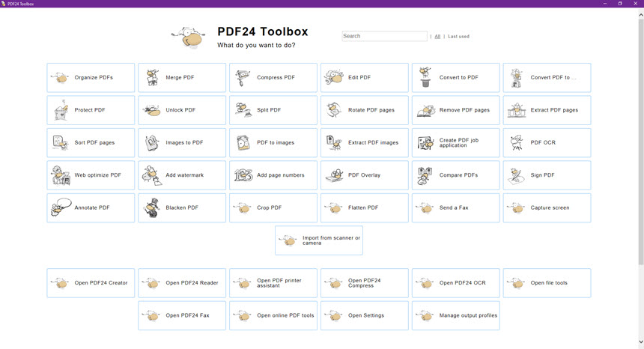This screenshot has height=349, width=644.
Task: Click the Open PDF24 Fax tile
Action: (x=182, y=315)
